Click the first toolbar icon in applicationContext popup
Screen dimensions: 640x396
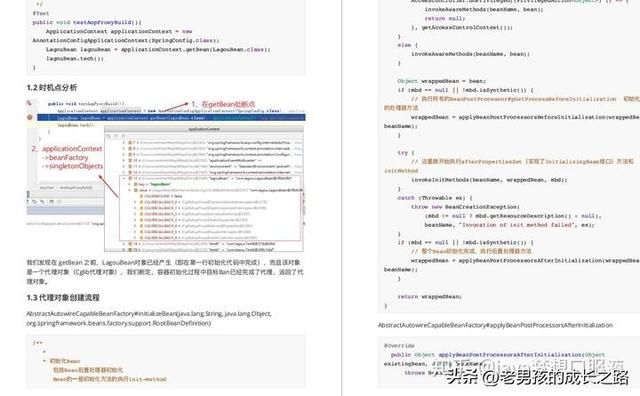tap(109, 136)
